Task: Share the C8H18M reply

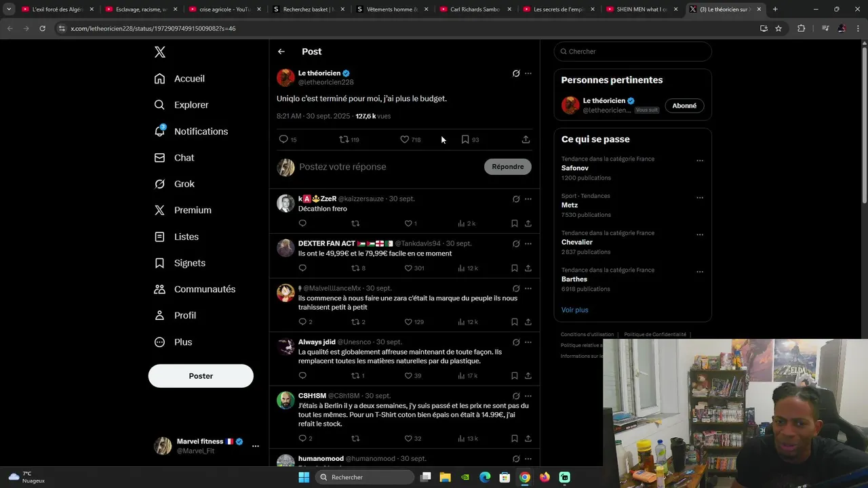Action: (528, 439)
